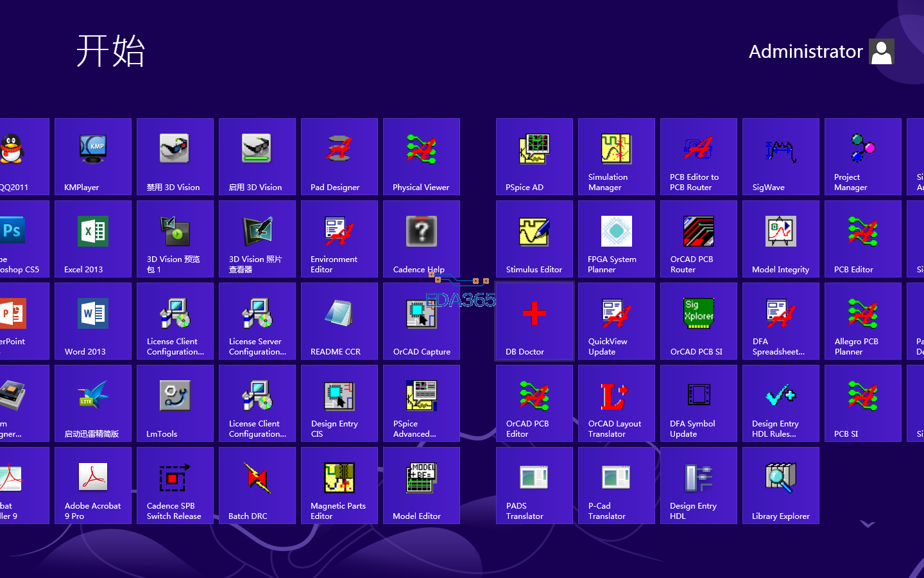Image resolution: width=924 pixels, height=578 pixels.
Task: Run QuickView Update
Action: click(617, 321)
